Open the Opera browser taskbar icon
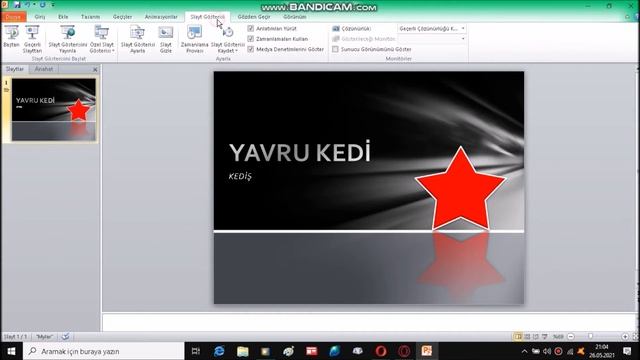The image size is (640, 360). point(381,351)
